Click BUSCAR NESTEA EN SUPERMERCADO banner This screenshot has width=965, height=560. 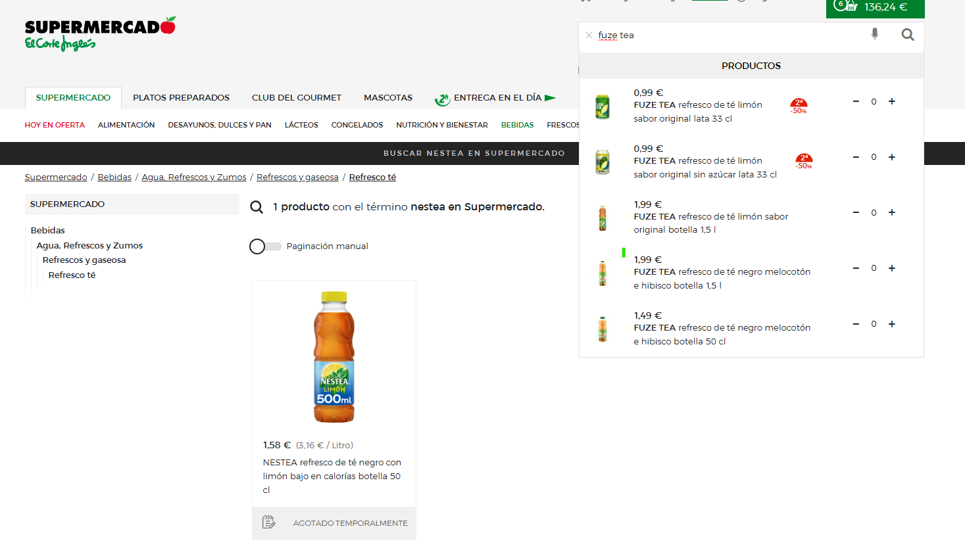pyautogui.click(x=474, y=153)
